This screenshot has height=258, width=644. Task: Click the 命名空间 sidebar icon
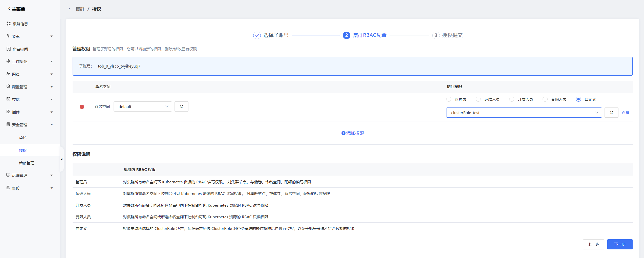pos(9,49)
